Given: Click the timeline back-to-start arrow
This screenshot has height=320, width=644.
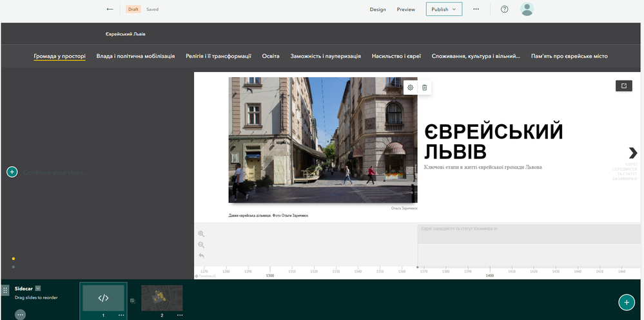Looking at the screenshot, I should (201, 256).
